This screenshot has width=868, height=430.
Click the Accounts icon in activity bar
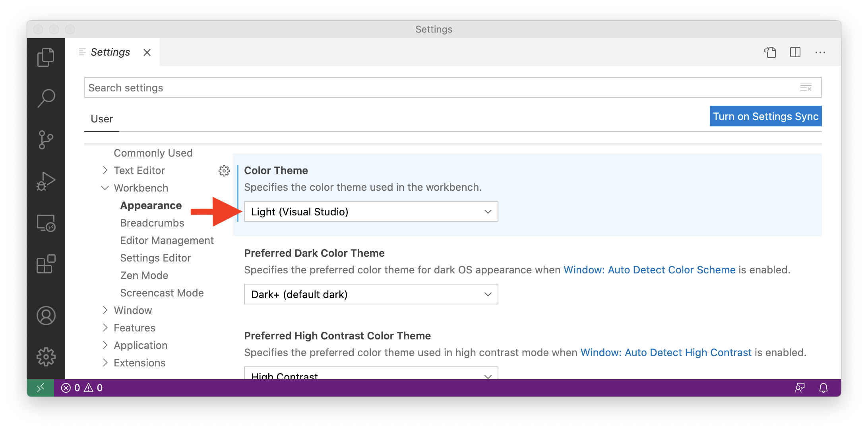[x=46, y=316]
